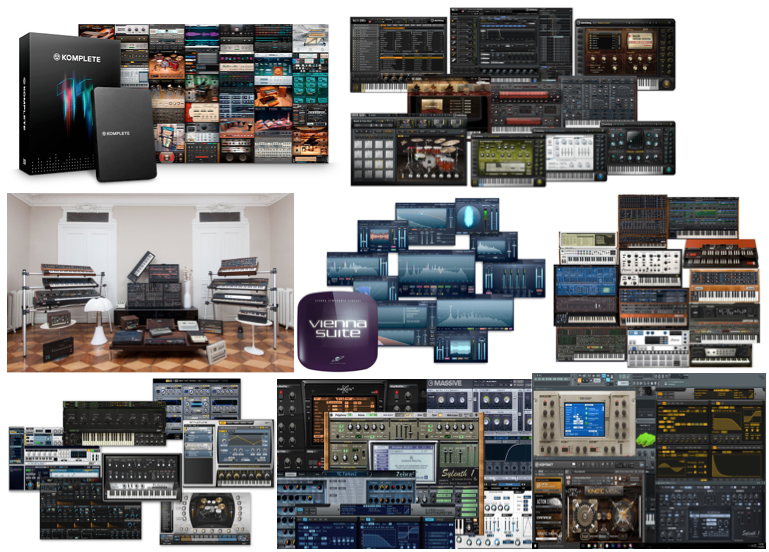Click the large black KOMPLETE product box

click(x=69, y=103)
